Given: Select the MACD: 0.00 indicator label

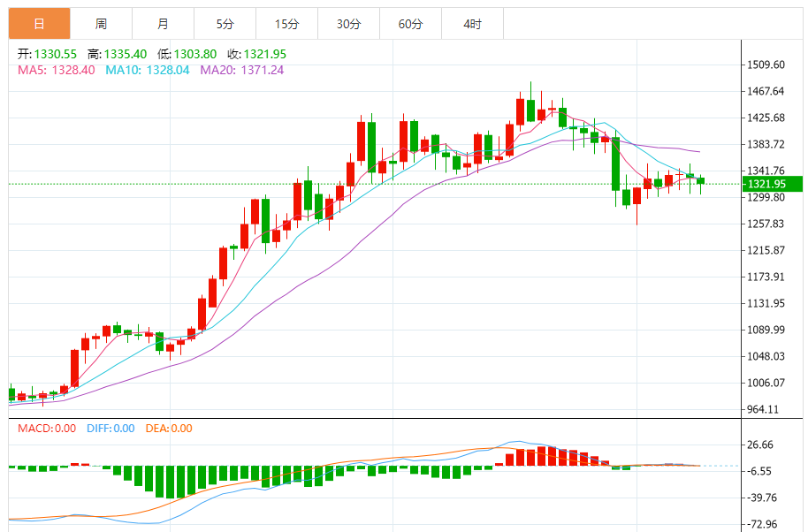Looking at the screenshot, I should pos(47,429).
